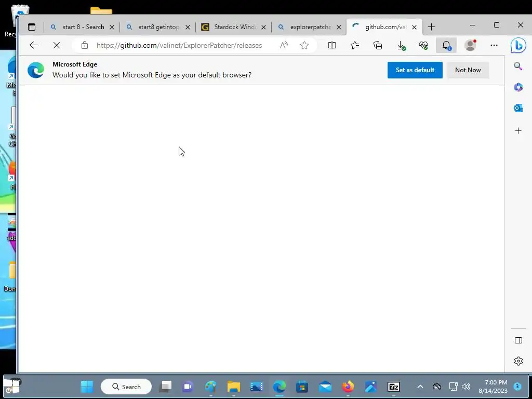Image resolution: width=532 pixels, height=399 pixels.
Task: Open the notifications bell icon
Action: 446,46
